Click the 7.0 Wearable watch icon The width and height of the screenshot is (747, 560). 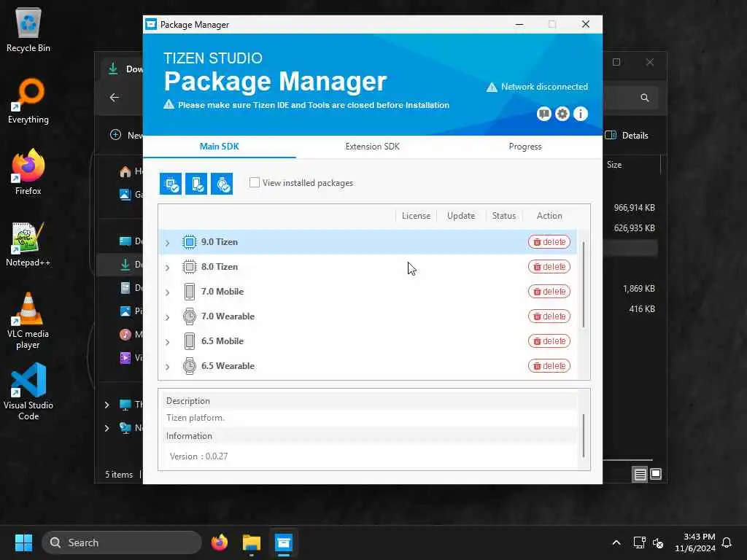click(190, 316)
